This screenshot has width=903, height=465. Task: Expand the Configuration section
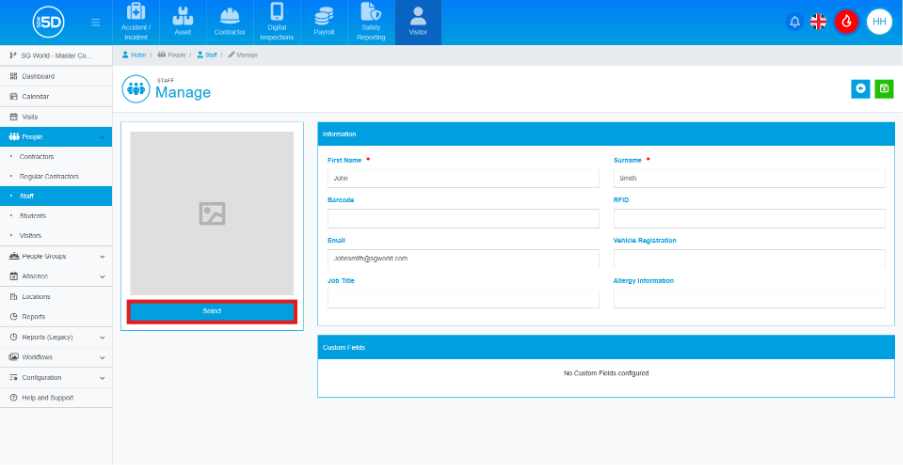click(x=56, y=377)
